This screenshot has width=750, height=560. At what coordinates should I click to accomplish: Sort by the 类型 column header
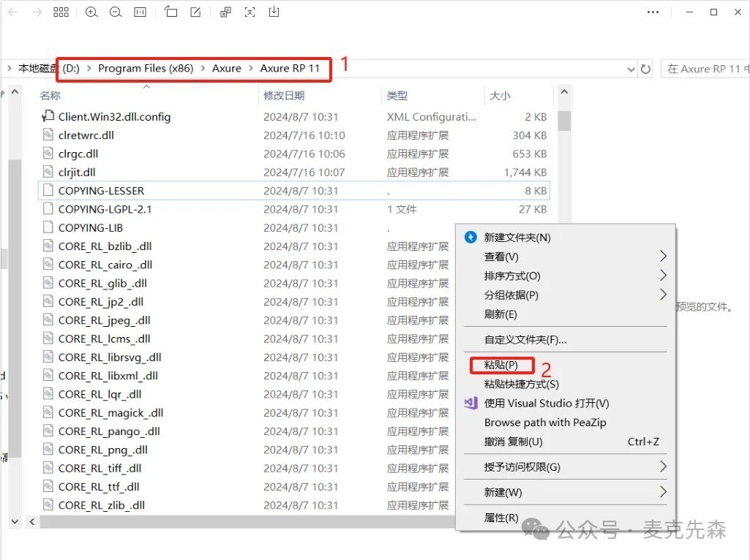coord(397,96)
